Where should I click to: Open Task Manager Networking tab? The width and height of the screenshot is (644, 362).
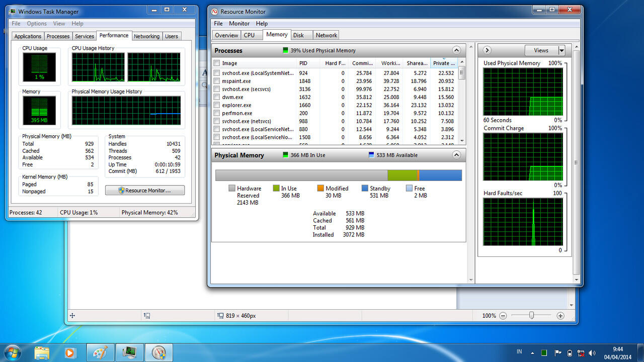tap(146, 36)
